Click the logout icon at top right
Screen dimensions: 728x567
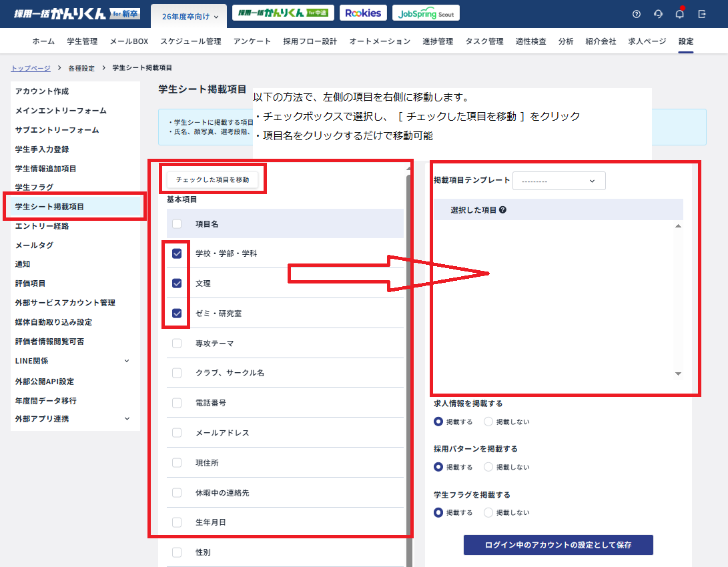point(702,13)
